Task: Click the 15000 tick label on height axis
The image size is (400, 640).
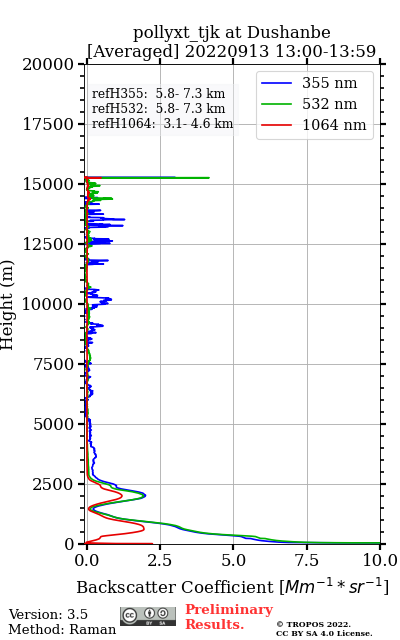Action: click(x=48, y=184)
